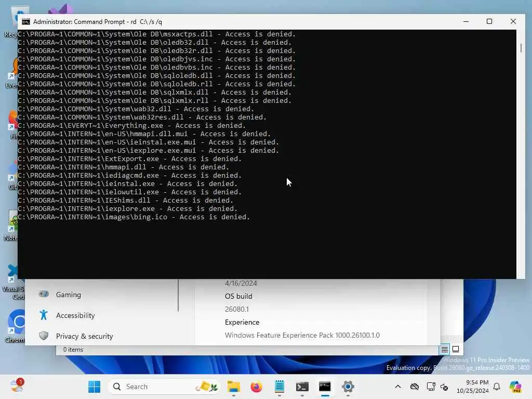Click the Experience label in Settings
Viewport: 532px width, 399px height.
pyautogui.click(x=242, y=322)
